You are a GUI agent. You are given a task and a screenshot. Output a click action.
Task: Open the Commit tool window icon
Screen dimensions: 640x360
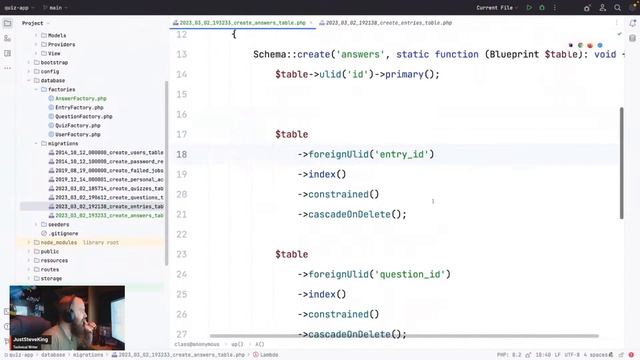click(7, 38)
